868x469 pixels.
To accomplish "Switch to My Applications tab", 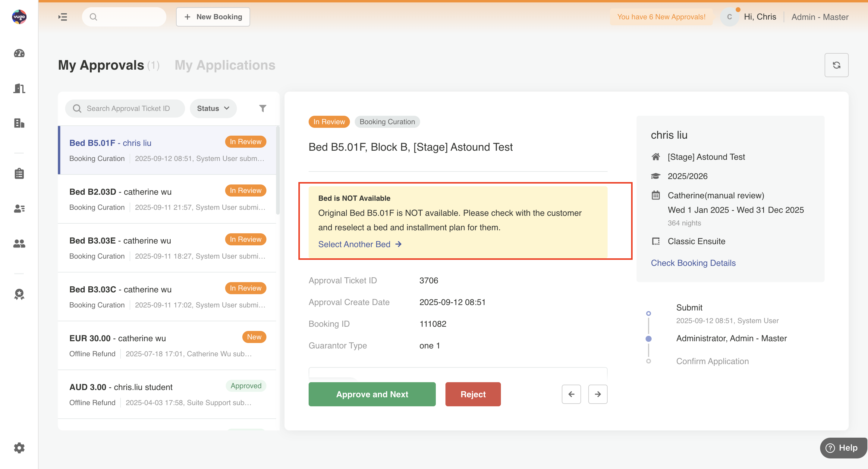I will (225, 65).
